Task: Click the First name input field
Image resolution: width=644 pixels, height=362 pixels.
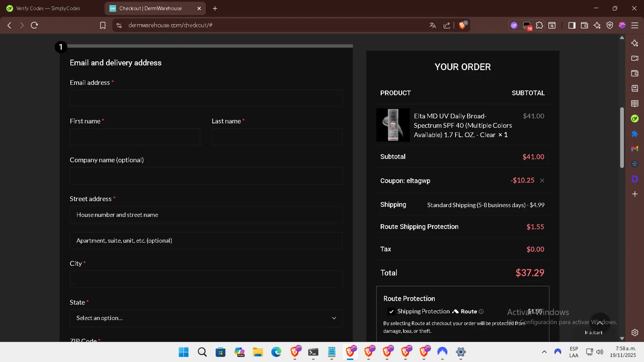Action: [x=135, y=137]
